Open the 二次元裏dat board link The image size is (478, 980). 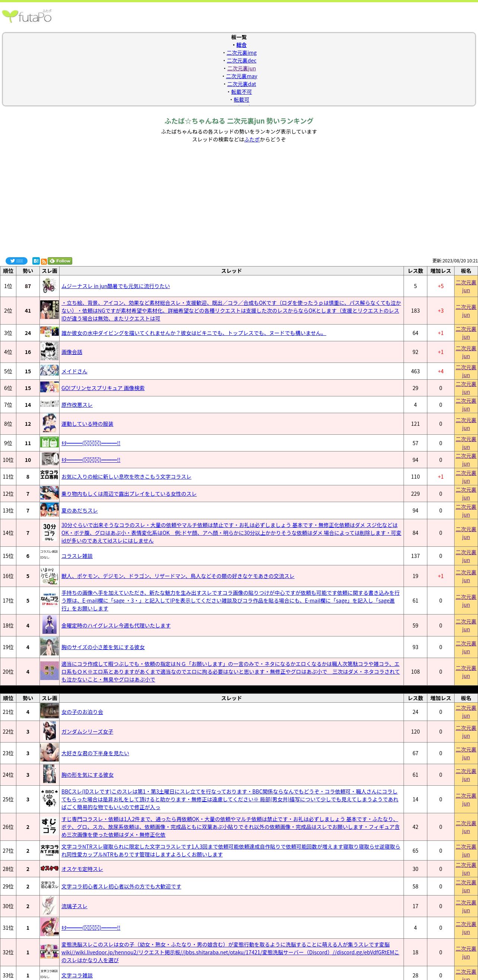pyautogui.click(x=242, y=84)
